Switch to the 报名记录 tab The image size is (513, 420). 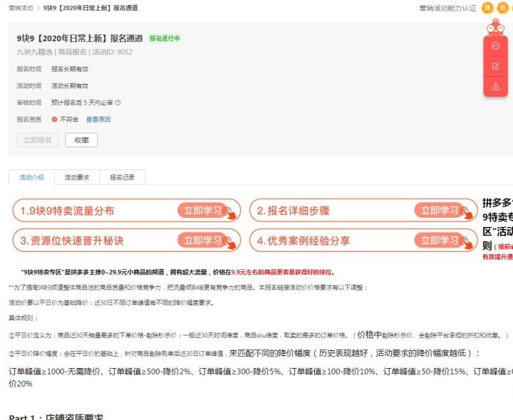tap(122, 177)
